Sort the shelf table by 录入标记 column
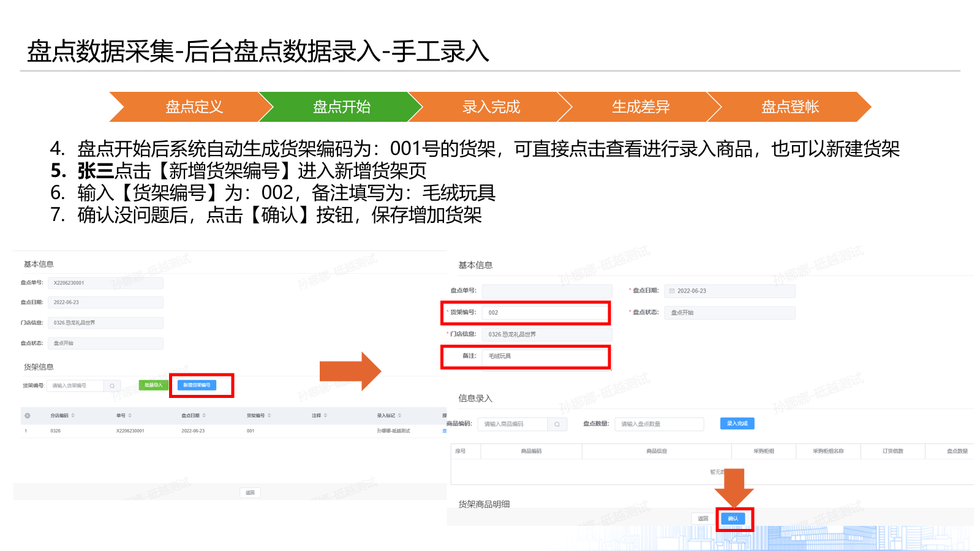 [x=399, y=416]
